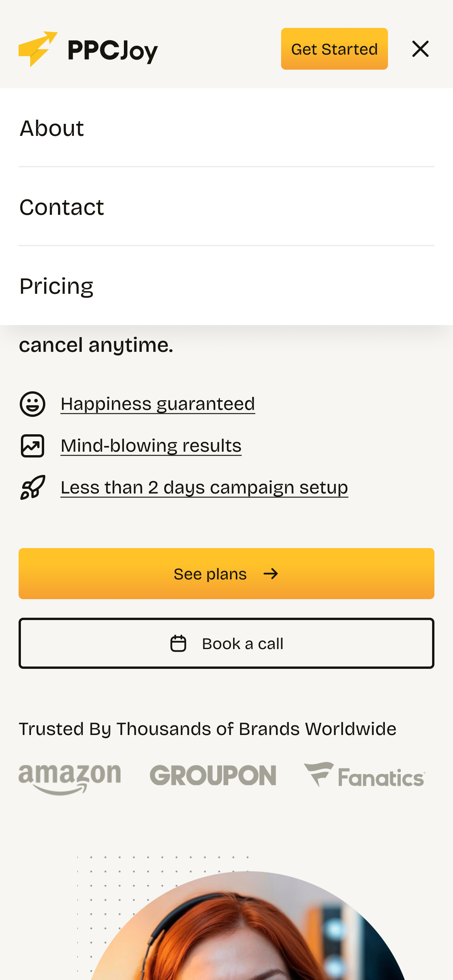
Task: Click the chart results icon
Action: pos(33,446)
